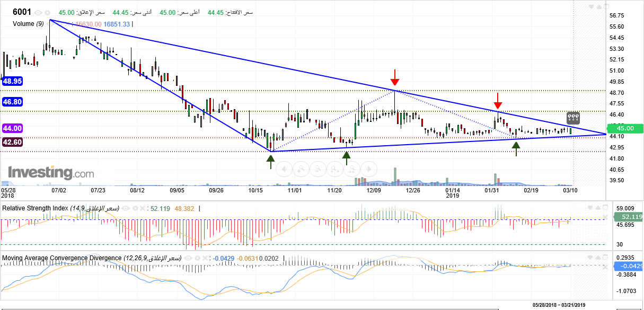644x310 pixels.
Task: Click the أدنى سعر low price label
Action: (x=141, y=12)
